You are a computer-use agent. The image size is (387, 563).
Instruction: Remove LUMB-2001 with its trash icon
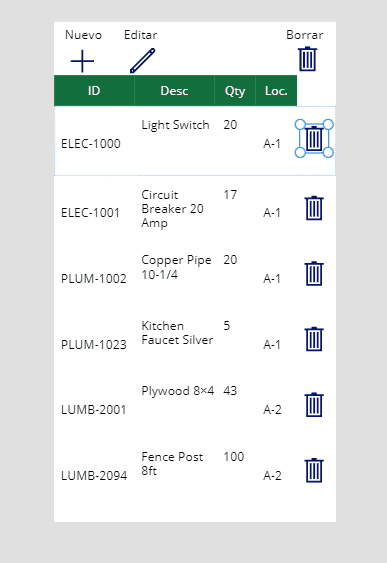[x=314, y=405]
